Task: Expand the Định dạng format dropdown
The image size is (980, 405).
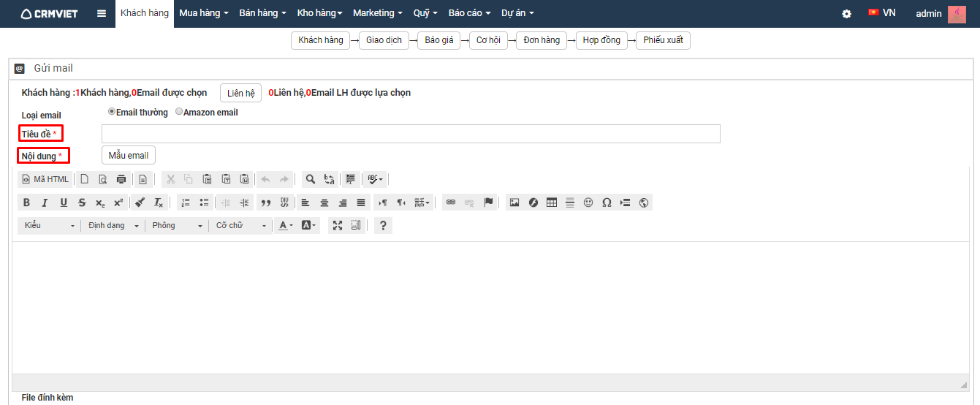Action: (x=113, y=225)
